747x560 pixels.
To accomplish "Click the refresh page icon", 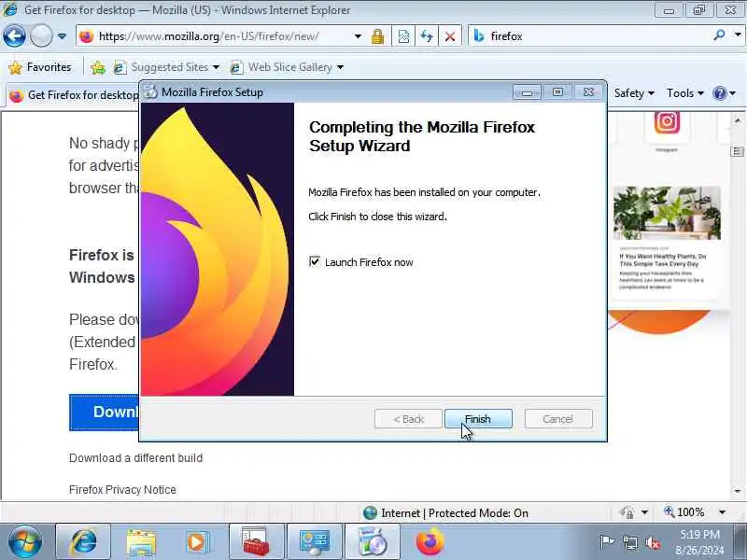I will coord(427,36).
